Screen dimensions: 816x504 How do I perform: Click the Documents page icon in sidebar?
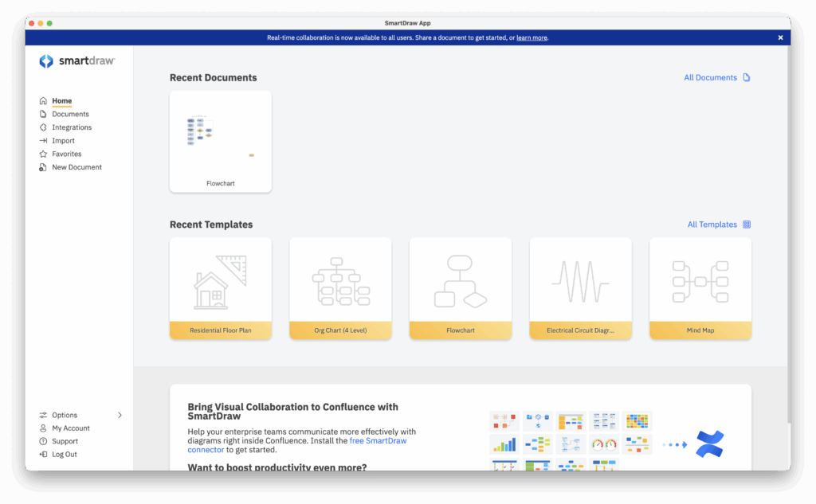click(x=43, y=114)
